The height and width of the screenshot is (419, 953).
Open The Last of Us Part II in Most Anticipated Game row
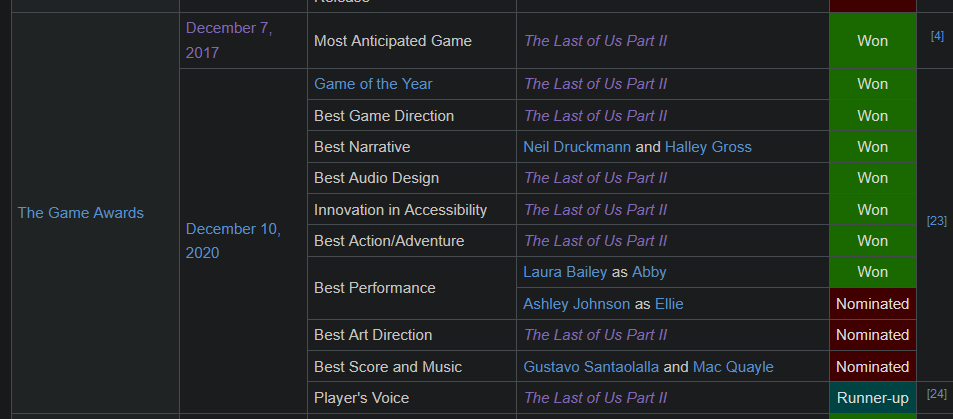coord(596,41)
